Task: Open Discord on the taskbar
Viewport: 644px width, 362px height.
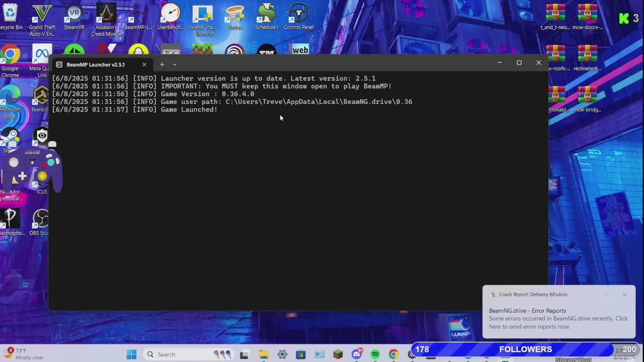Action: [357, 354]
